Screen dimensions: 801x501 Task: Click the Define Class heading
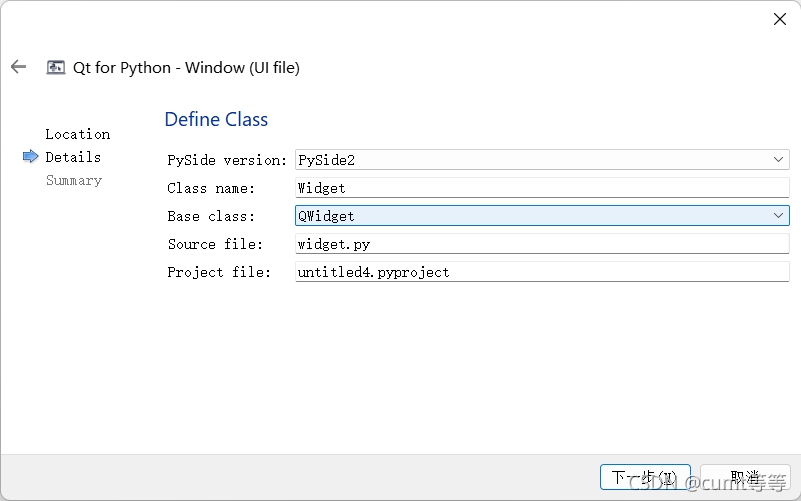pyautogui.click(x=216, y=119)
